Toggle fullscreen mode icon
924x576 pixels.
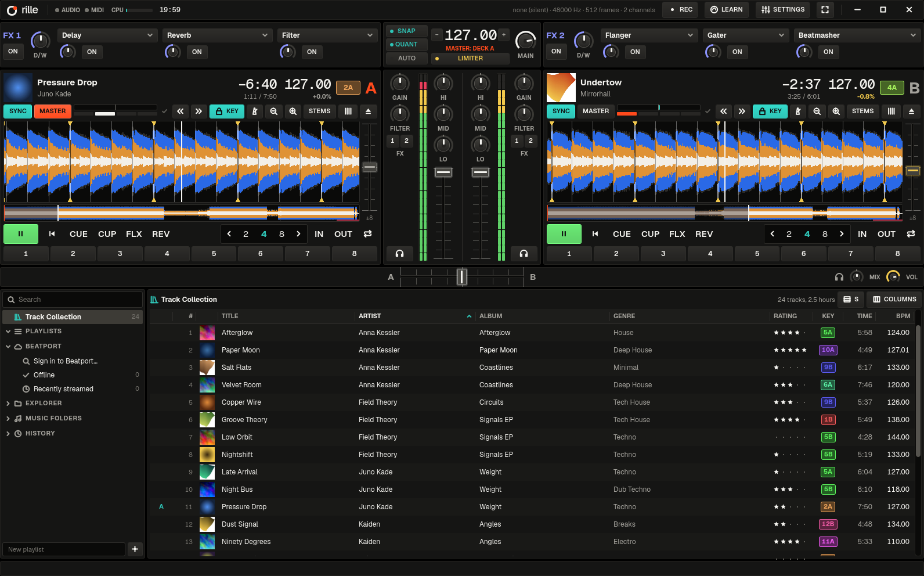click(x=825, y=10)
